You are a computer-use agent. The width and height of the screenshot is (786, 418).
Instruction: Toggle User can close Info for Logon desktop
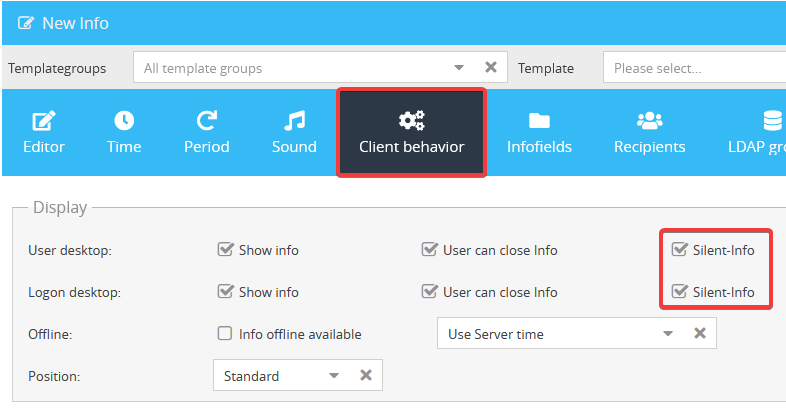pos(429,292)
